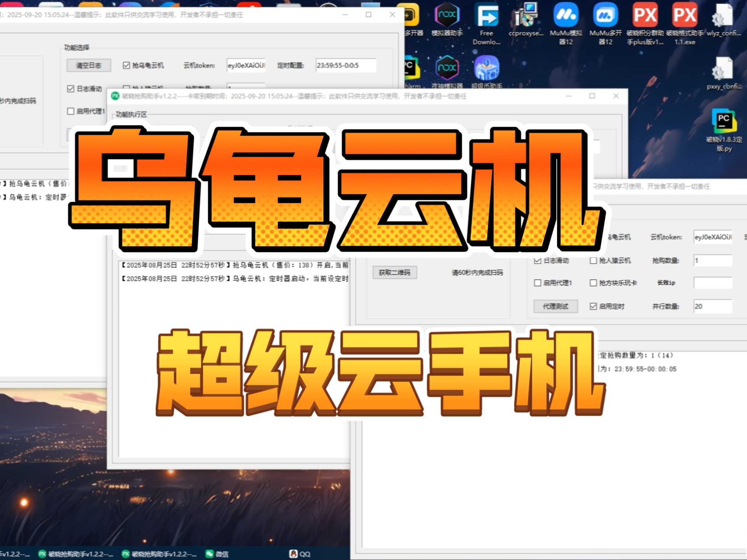Enable 启用代理1 in right window
The height and width of the screenshot is (560, 747).
click(537, 283)
